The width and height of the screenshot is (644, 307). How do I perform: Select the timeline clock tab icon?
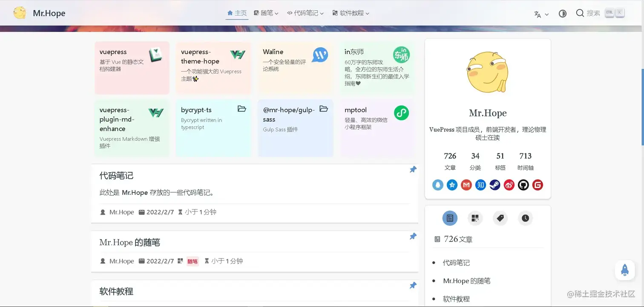pyautogui.click(x=526, y=218)
